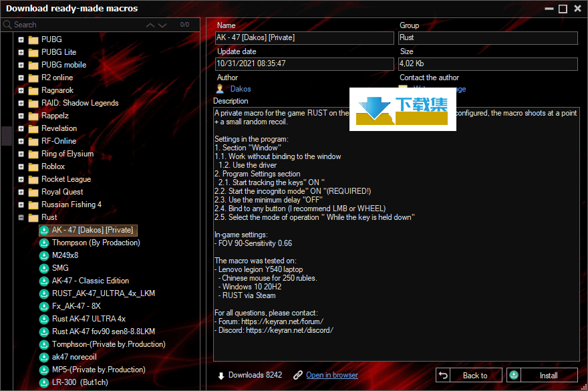Click the Group field containing Rust
This screenshot has width=588, height=391.
[488, 38]
